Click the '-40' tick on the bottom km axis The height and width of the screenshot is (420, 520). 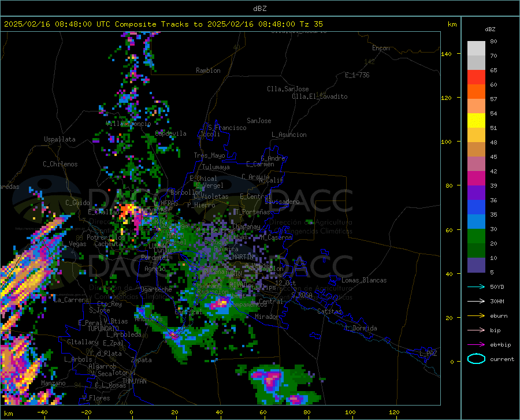[42, 412]
